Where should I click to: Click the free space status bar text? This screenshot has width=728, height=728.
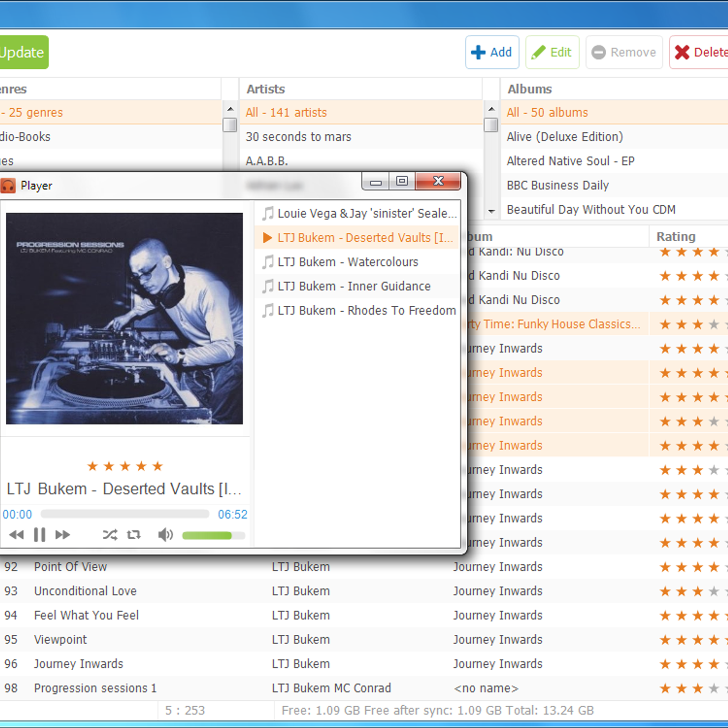pos(437,710)
